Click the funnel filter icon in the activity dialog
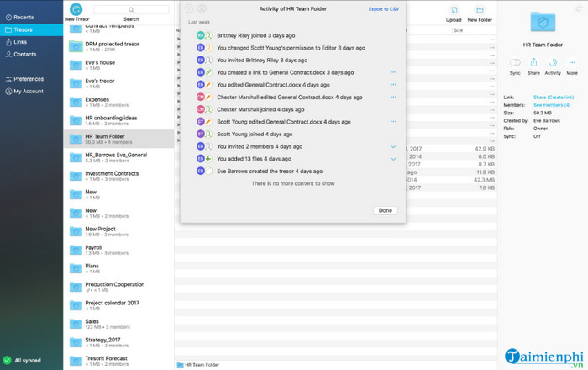The width and height of the screenshot is (588, 370). [189, 8]
